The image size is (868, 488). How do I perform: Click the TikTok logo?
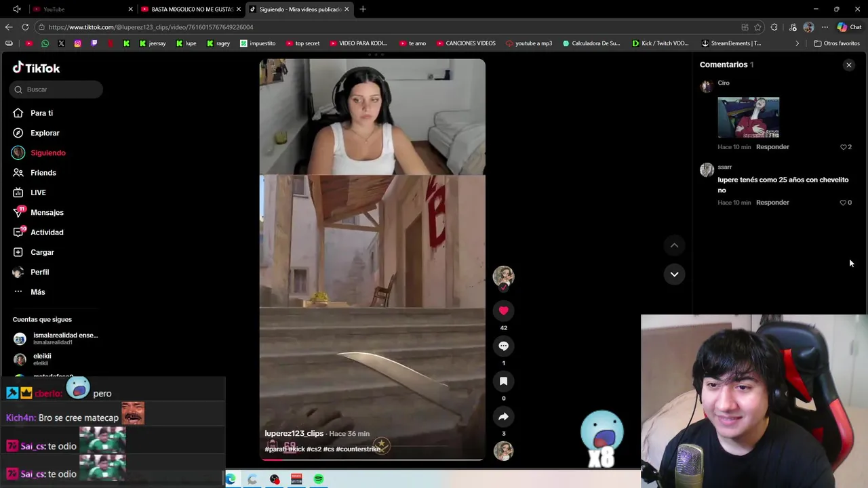click(37, 68)
